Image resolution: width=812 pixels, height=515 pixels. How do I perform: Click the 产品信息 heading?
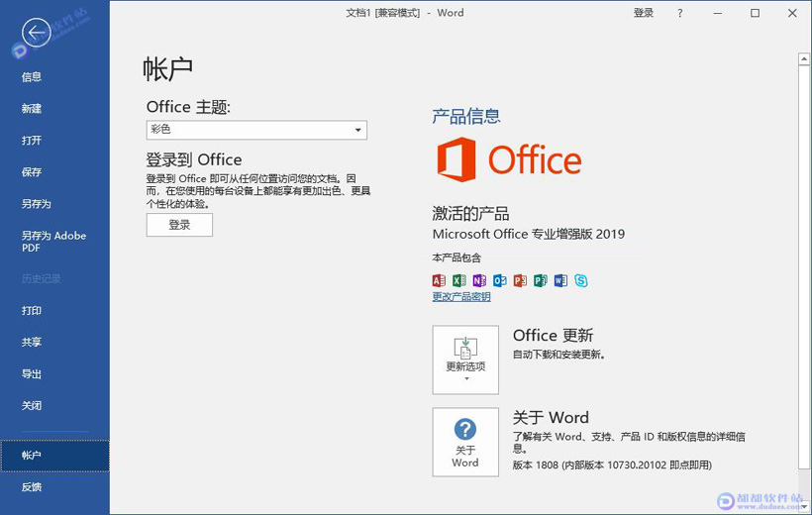[466, 116]
